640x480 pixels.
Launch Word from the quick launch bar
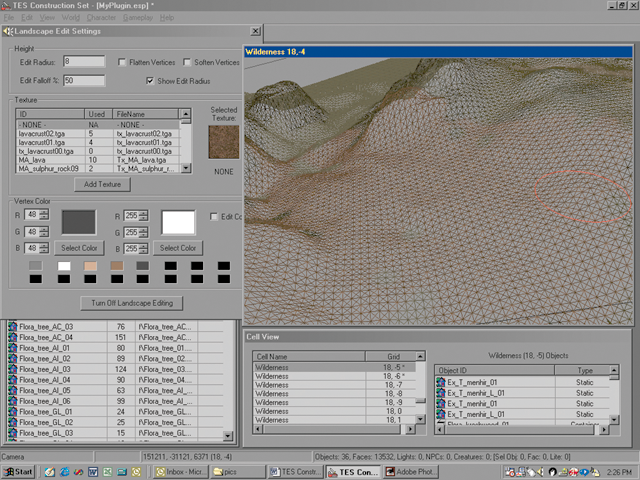(x=94, y=470)
